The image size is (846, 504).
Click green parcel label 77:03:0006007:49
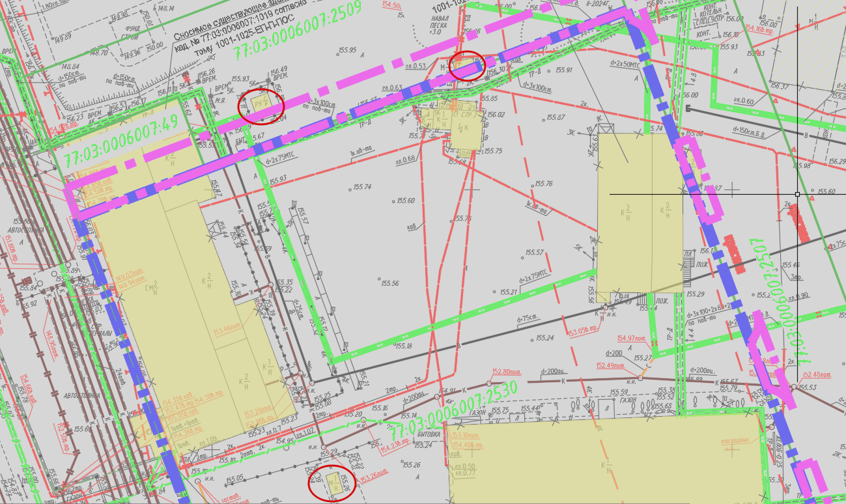[x=120, y=142]
